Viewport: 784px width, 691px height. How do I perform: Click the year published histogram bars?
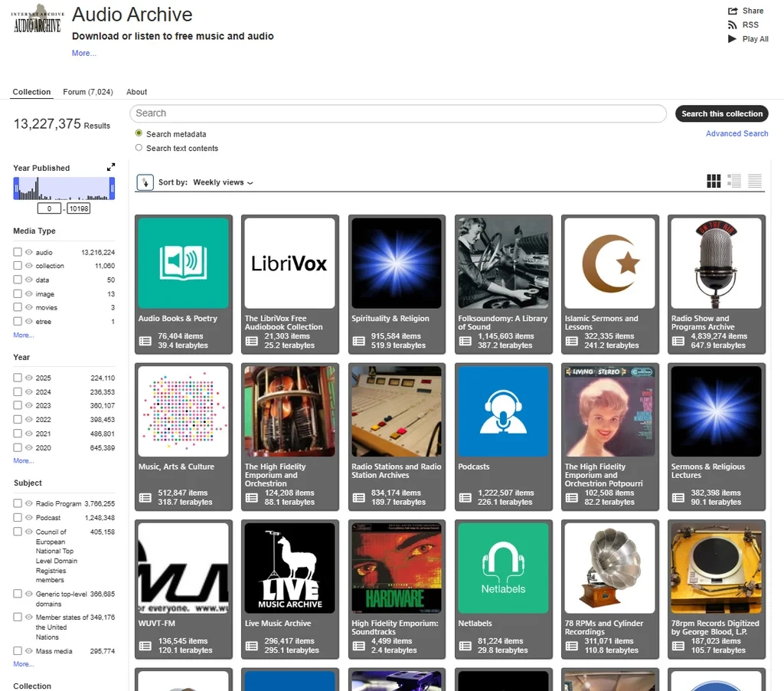click(x=64, y=188)
